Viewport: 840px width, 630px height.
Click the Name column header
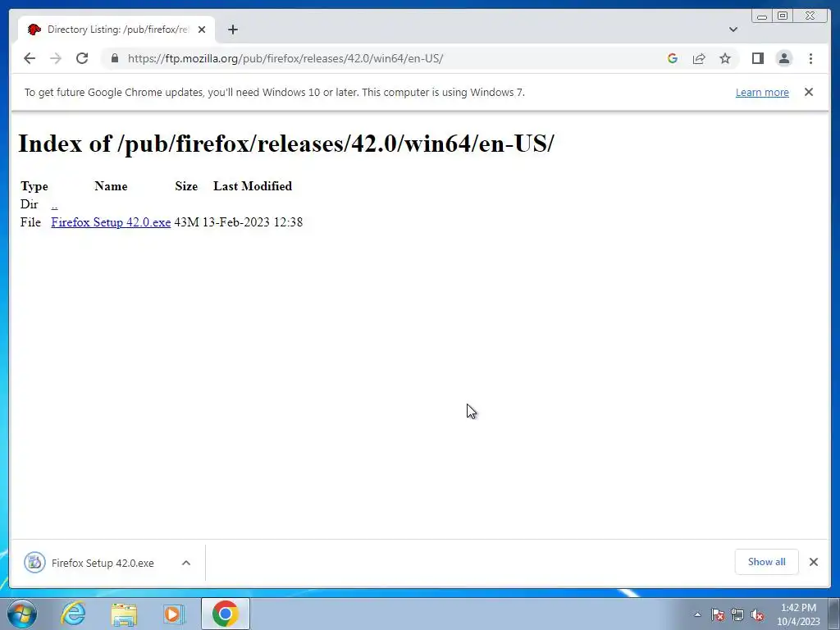tap(111, 186)
